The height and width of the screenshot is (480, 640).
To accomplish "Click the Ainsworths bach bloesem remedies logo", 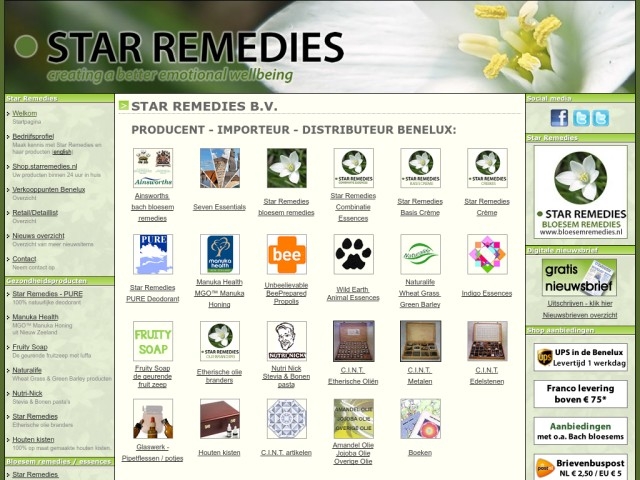I will point(152,168).
